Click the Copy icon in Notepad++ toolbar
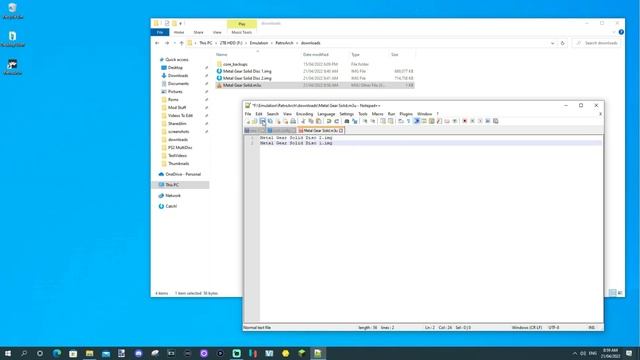Screen dimensions: 640x360 [311, 121]
